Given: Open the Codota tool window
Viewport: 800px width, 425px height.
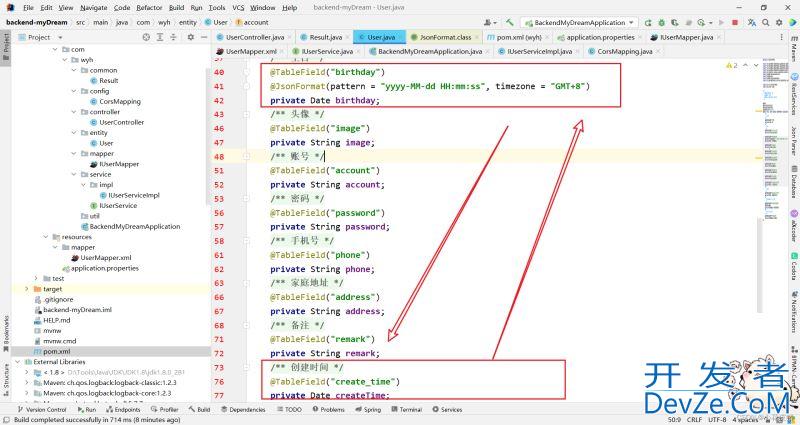Looking at the screenshot, I should point(794,266).
